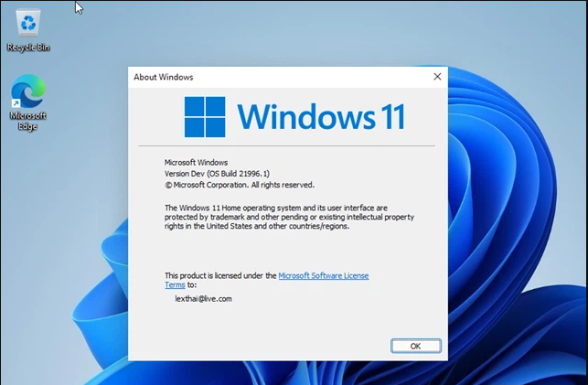Click the Microsoft Edge text label
588x385 pixels.
coord(27,122)
